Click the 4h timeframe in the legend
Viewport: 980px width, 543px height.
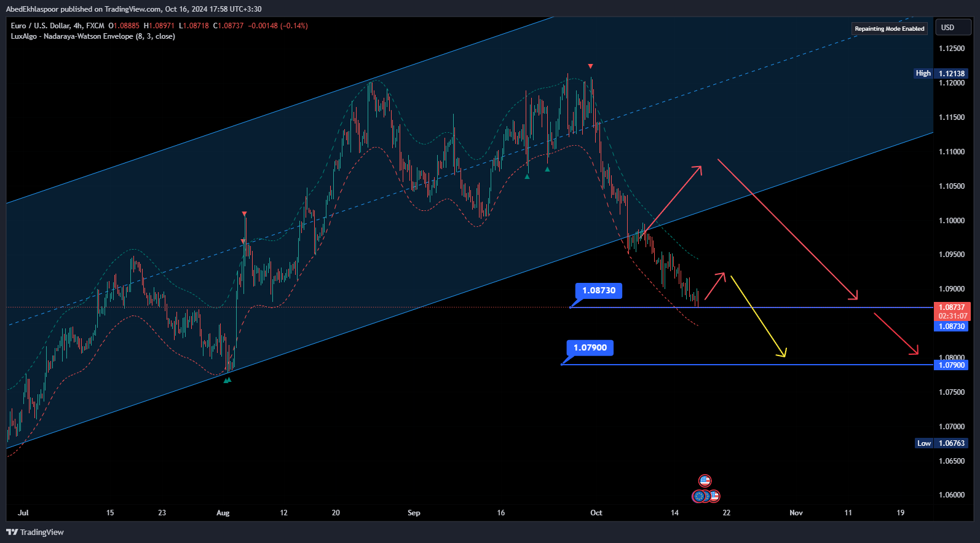[x=77, y=26]
